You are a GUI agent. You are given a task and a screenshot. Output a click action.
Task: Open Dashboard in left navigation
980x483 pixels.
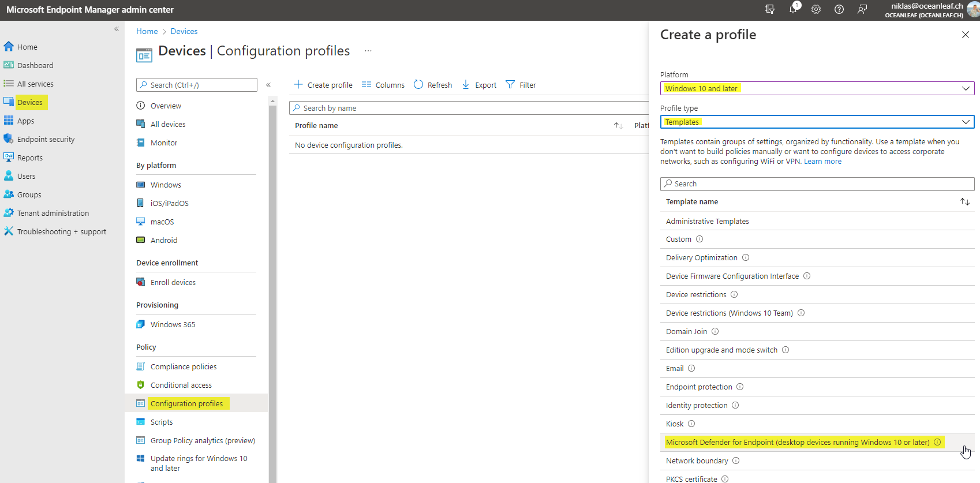[35, 65]
